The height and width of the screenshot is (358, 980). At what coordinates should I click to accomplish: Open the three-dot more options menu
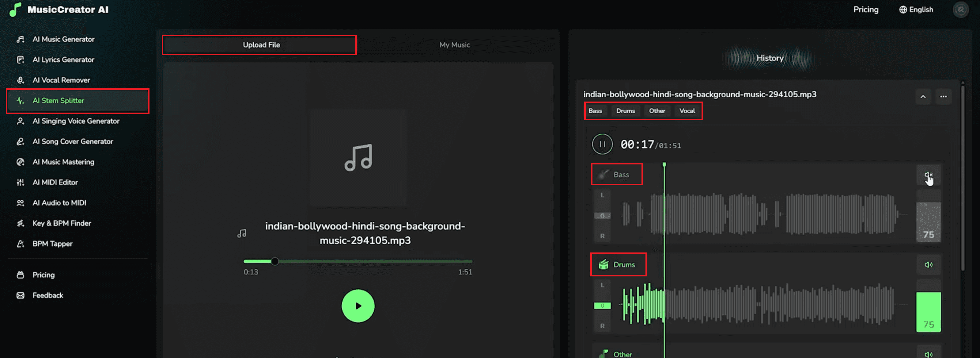[x=944, y=97]
